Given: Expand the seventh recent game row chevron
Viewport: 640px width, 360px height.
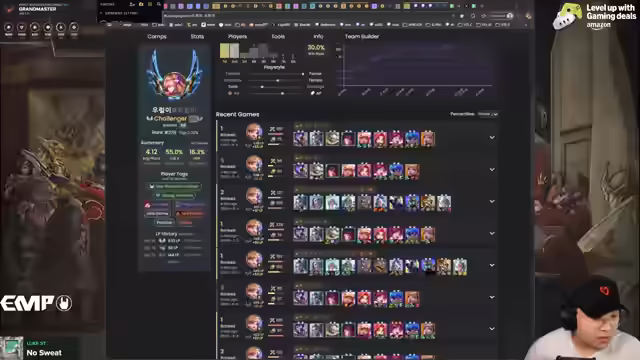Looking at the screenshot, I should [x=492, y=329].
